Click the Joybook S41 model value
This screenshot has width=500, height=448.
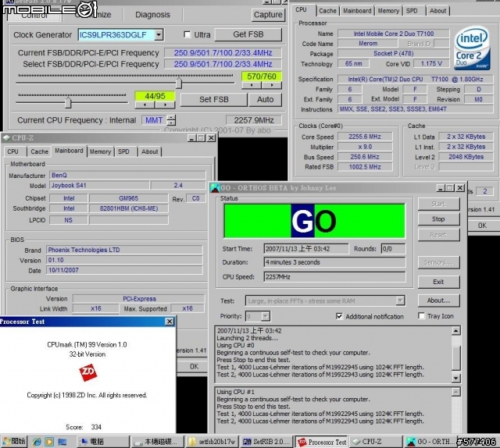click(99, 185)
